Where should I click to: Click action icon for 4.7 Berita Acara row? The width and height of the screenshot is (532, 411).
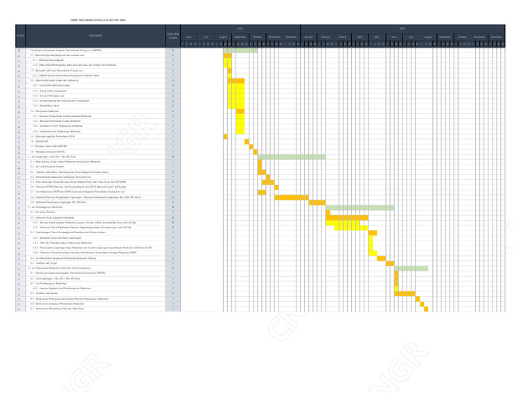19,309
